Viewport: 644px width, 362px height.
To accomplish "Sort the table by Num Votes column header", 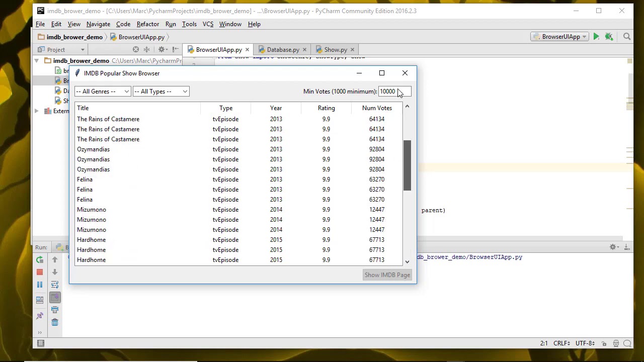I will pyautogui.click(x=377, y=108).
